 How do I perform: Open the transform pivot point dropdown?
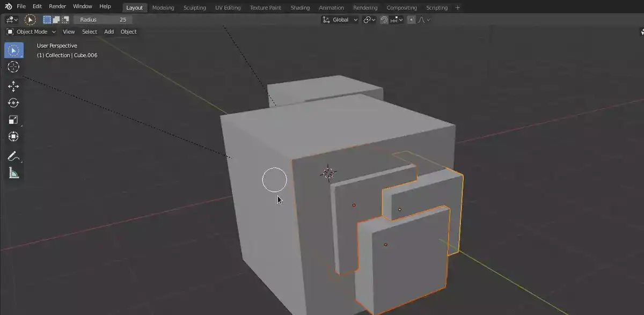(x=369, y=20)
